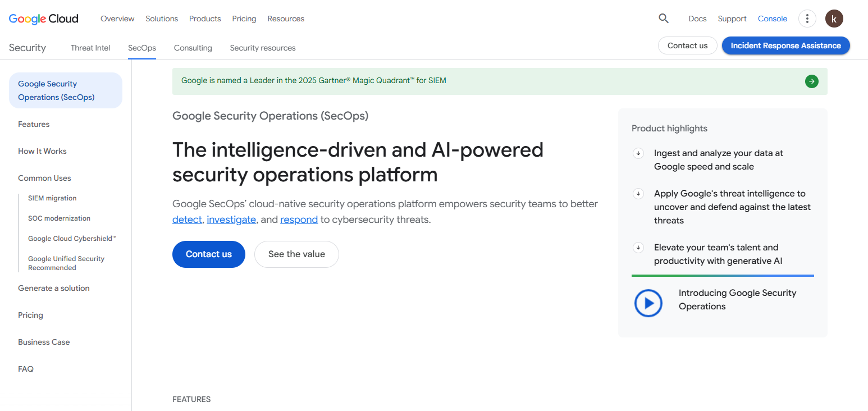Click the user avatar 'k'
This screenshot has width=868, height=411.
click(x=834, y=19)
